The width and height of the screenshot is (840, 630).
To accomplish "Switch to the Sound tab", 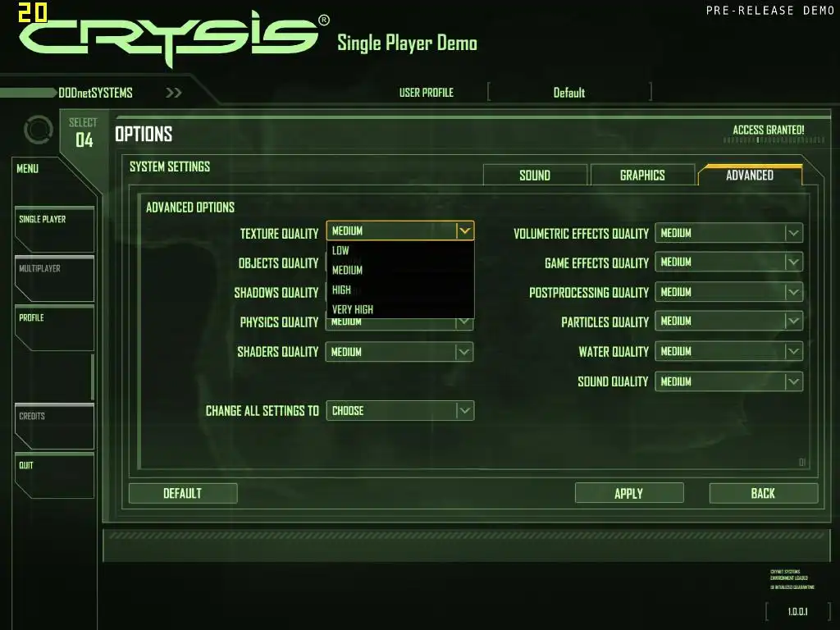I will coord(535,176).
